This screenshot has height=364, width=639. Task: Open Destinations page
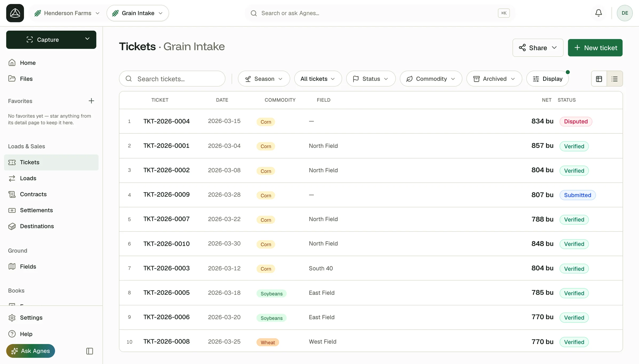51,226
